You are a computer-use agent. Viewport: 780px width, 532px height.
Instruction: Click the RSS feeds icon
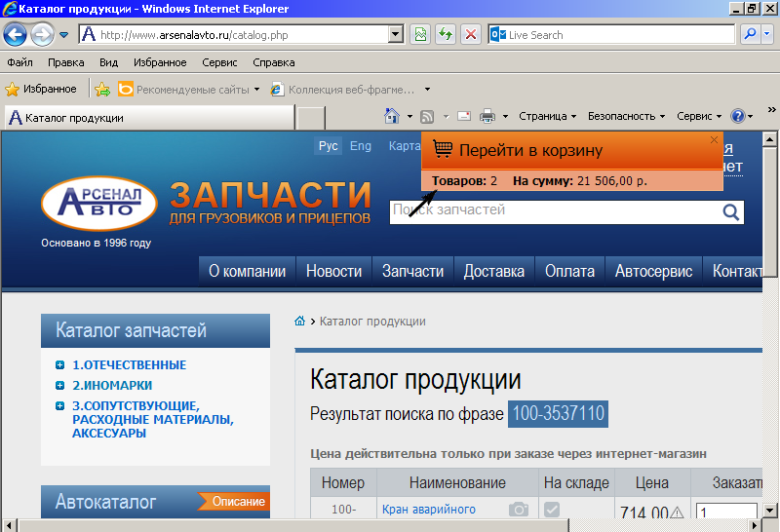click(427, 117)
